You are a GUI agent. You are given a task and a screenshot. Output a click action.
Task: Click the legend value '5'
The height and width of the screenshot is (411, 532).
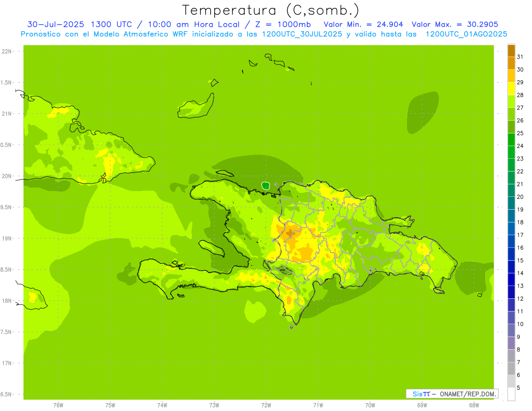click(x=518, y=388)
